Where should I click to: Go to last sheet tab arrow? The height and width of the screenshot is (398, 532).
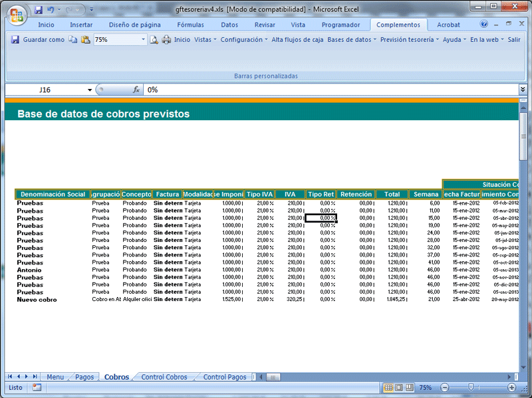tap(35, 376)
